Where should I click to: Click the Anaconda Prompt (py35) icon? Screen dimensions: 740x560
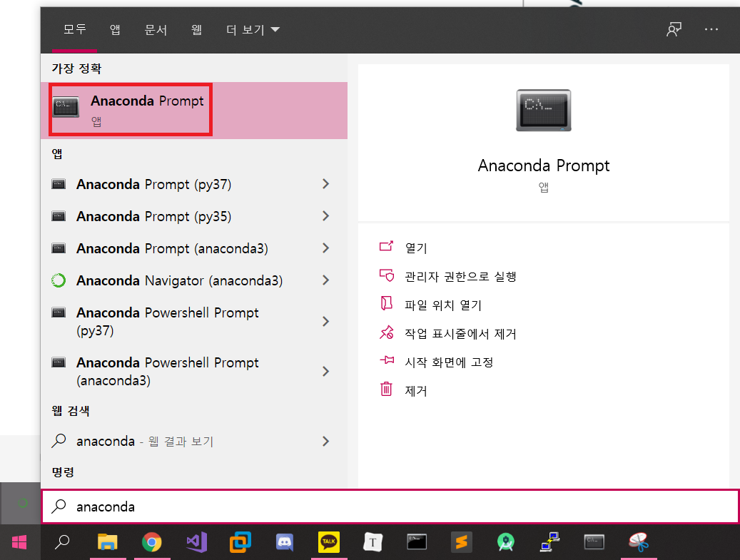[x=59, y=216]
